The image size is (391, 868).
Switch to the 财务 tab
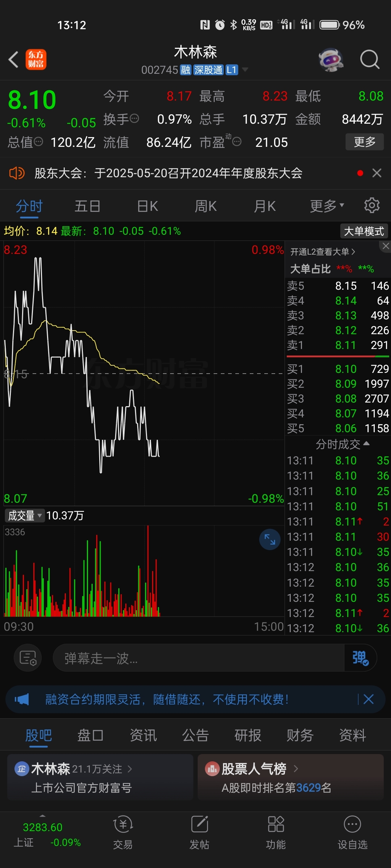click(x=300, y=735)
